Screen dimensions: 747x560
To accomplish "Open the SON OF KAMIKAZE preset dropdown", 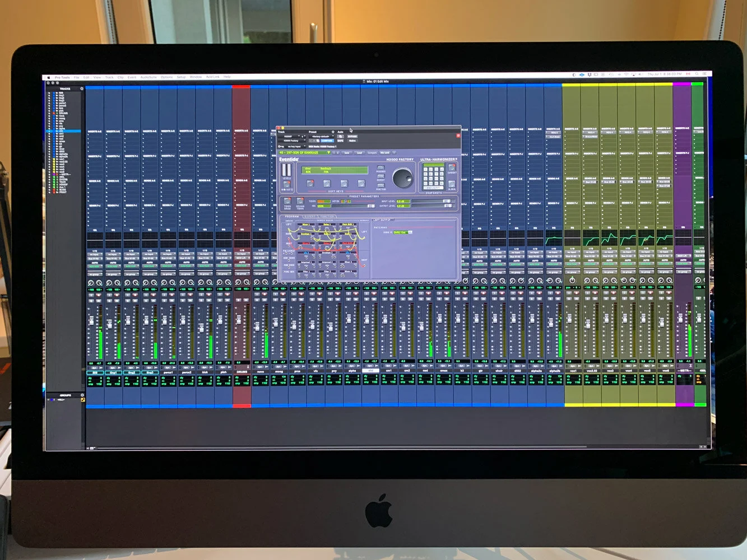I will click(305, 152).
